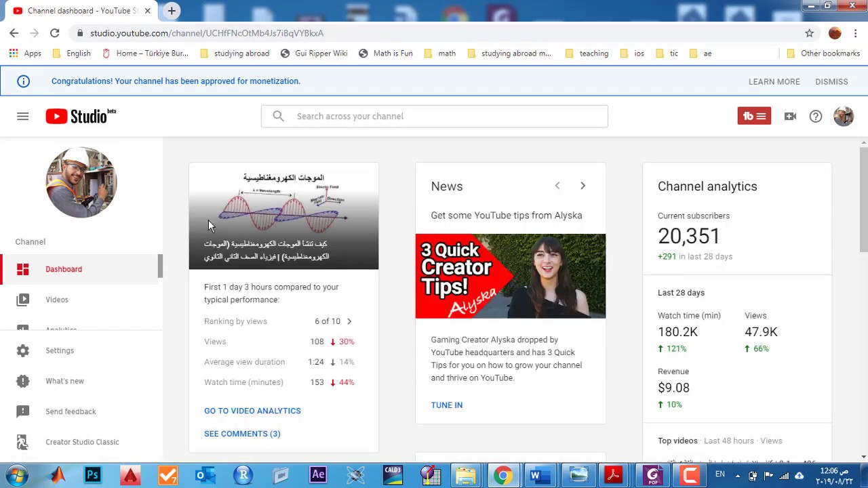Click Watch time value 180.2K
The height and width of the screenshot is (488, 868).
(677, 332)
